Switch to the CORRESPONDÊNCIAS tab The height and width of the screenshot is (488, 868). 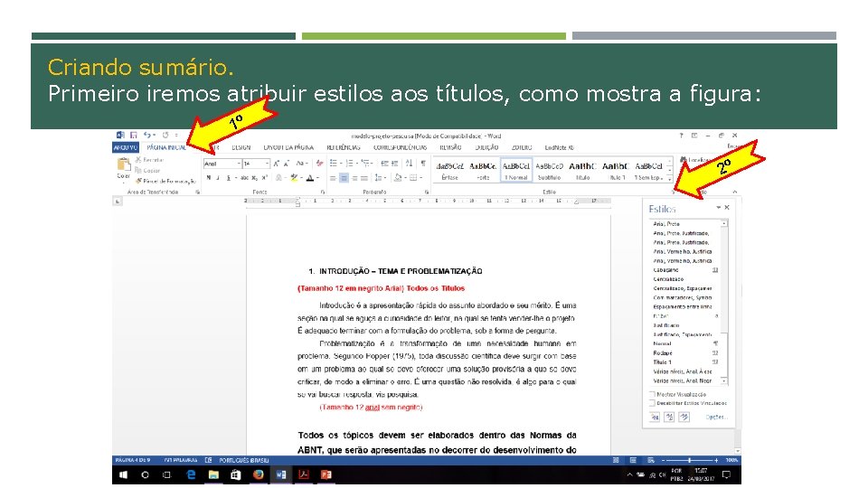click(401, 147)
